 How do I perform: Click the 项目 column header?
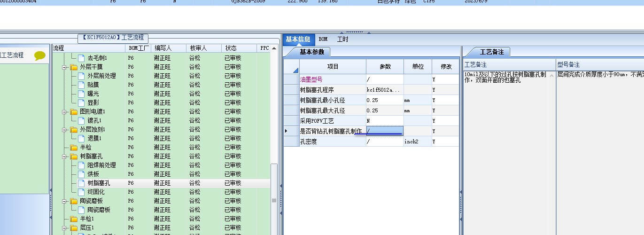[333, 66]
